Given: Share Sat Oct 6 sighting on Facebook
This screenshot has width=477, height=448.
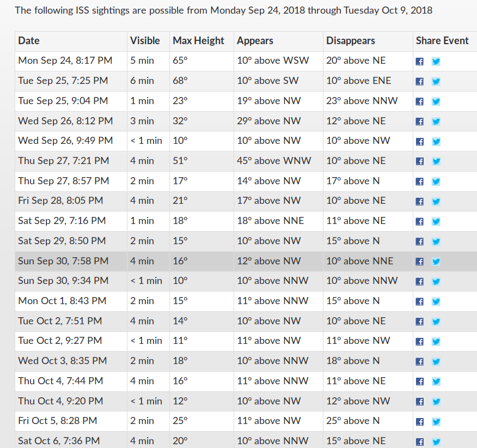Looking at the screenshot, I should (x=419, y=442).
